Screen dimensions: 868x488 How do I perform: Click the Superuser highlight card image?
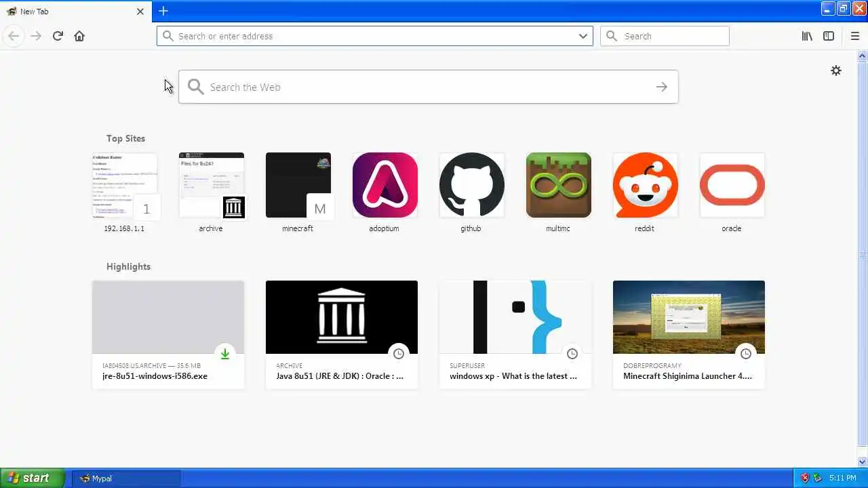pyautogui.click(x=515, y=317)
